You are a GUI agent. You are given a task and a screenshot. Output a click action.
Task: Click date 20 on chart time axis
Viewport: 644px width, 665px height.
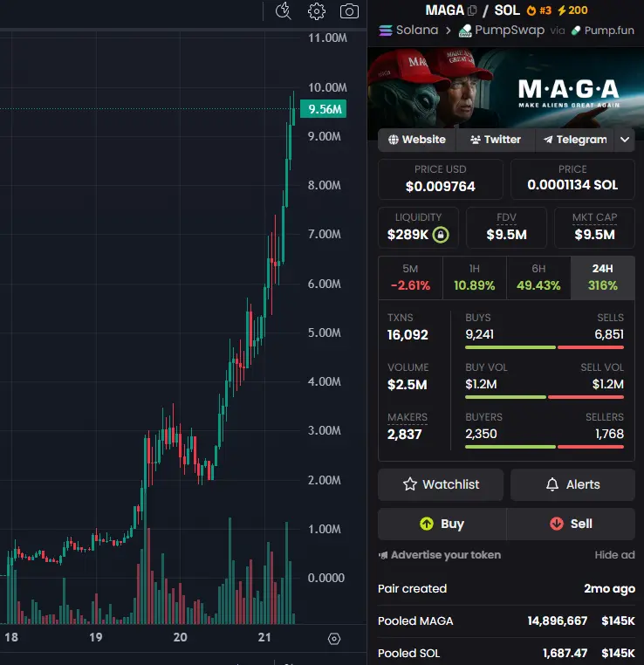(x=180, y=637)
